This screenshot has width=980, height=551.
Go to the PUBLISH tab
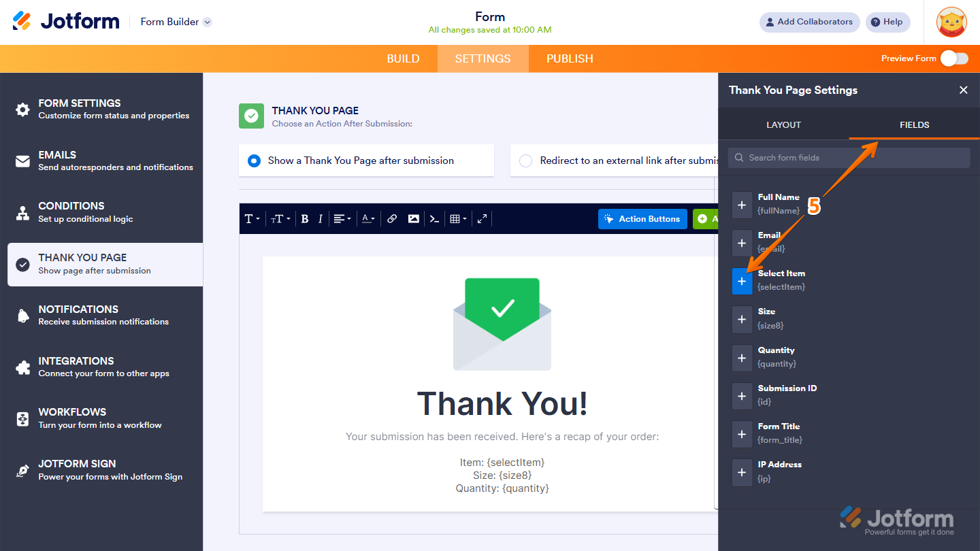click(570, 59)
